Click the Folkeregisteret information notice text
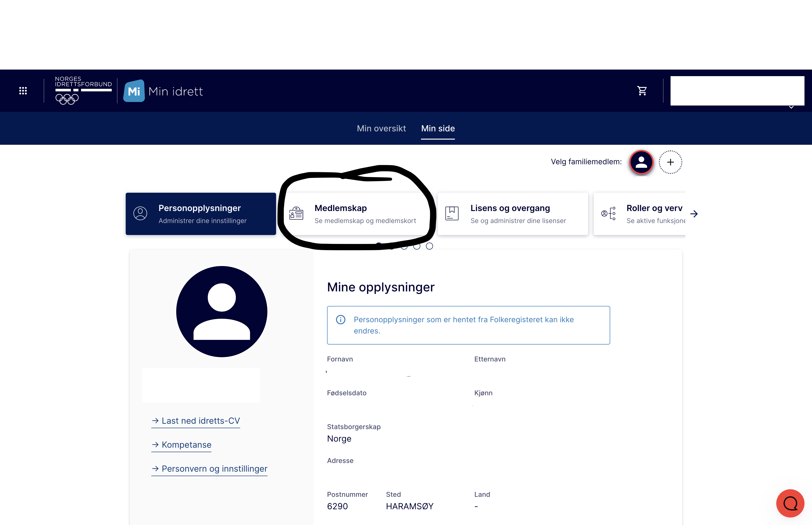 (x=463, y=325)
